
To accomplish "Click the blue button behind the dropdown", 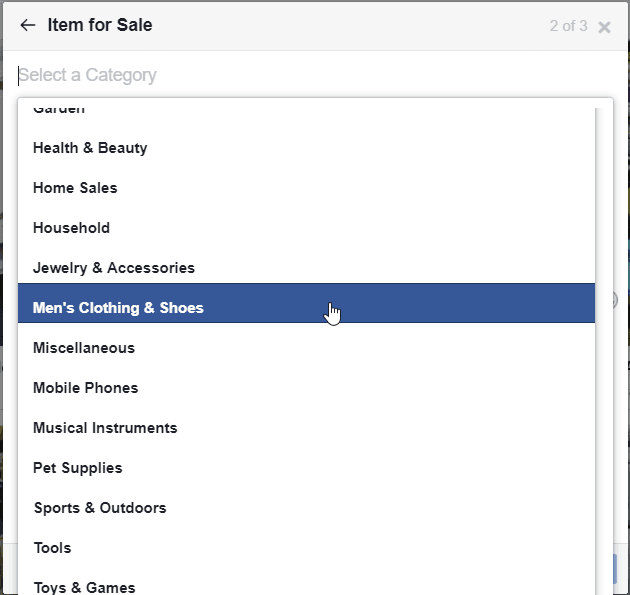I will (615, 569).
